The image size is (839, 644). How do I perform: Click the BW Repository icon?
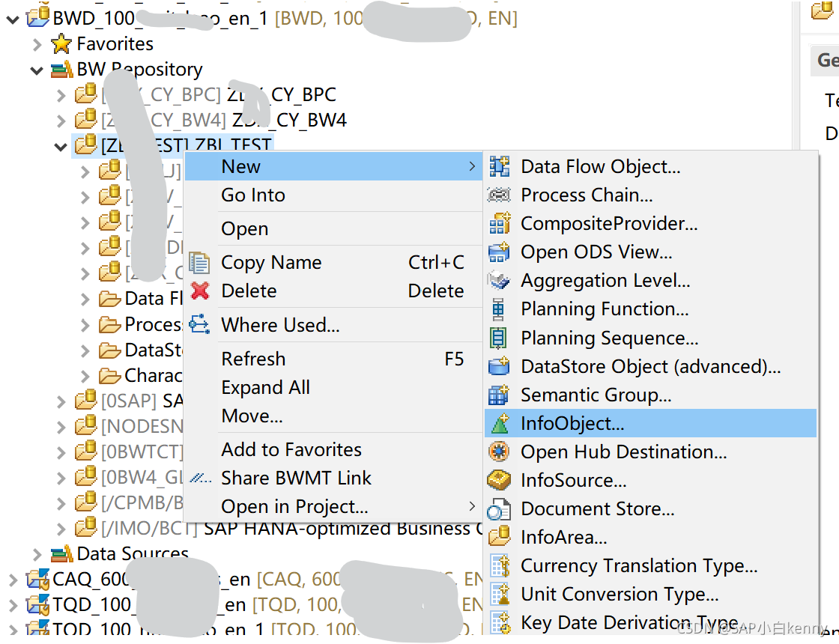[x=61, y=69]
